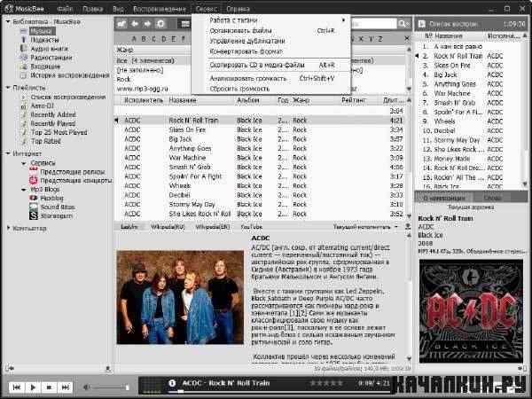Open the Файл menu
The width and height of the screenshot is (532, 399).
click(65, 9)
